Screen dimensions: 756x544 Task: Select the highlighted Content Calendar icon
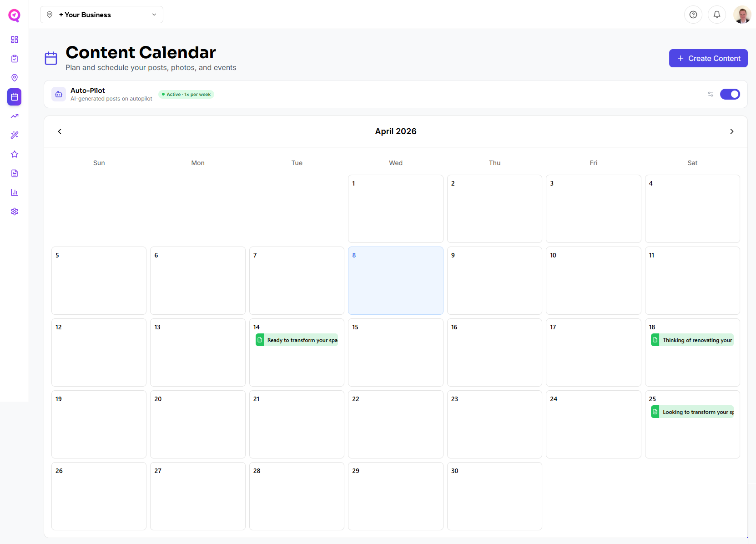coord(15,97)
